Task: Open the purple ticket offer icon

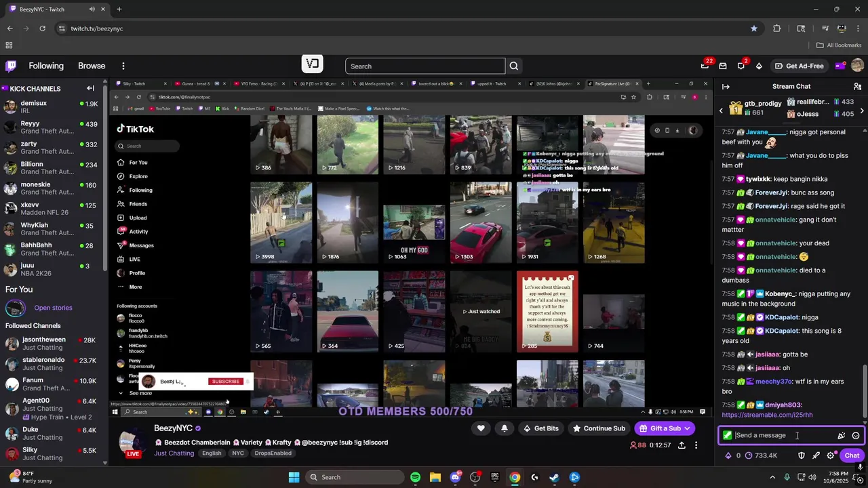Action: [x=840, y=66]
